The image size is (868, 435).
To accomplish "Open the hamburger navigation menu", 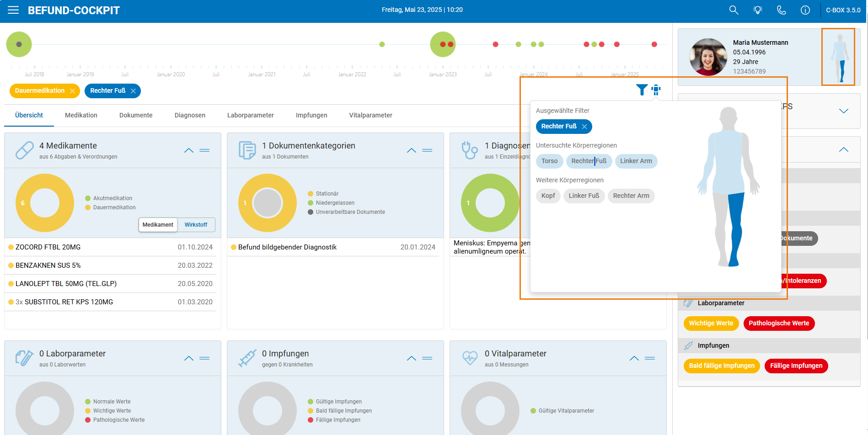I will pyautogui.click(x=13, y=10).
